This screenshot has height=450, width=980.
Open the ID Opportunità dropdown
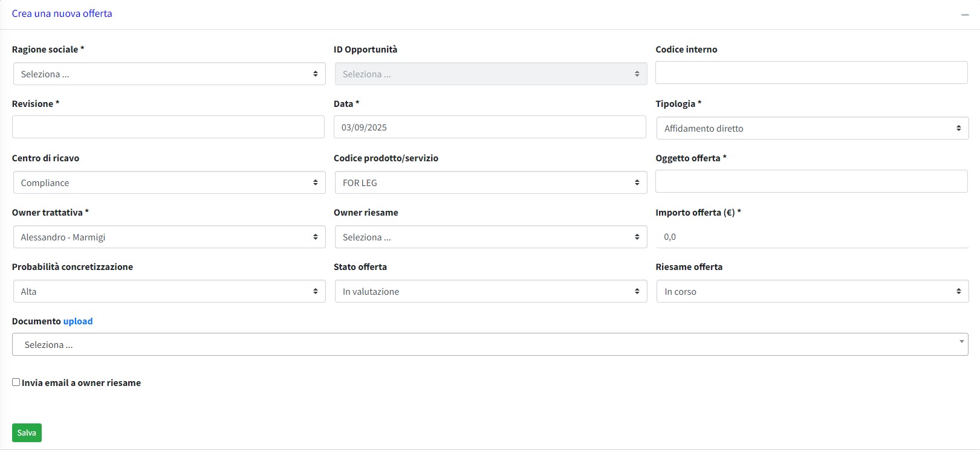click(x=490, y=74)
